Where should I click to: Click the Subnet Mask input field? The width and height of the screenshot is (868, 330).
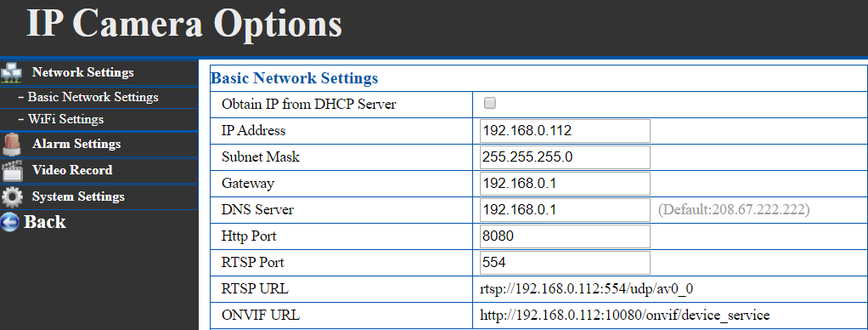click(565, 157)
